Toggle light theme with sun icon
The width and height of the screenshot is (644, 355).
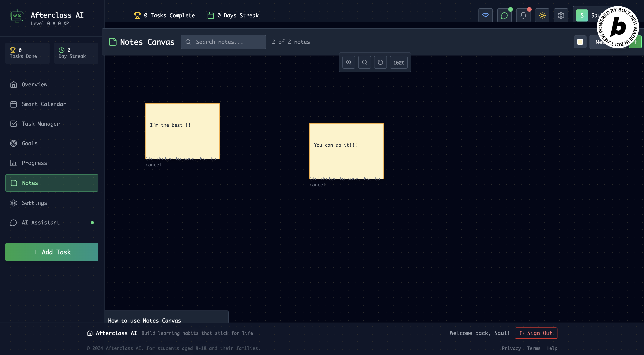[542, 15]
